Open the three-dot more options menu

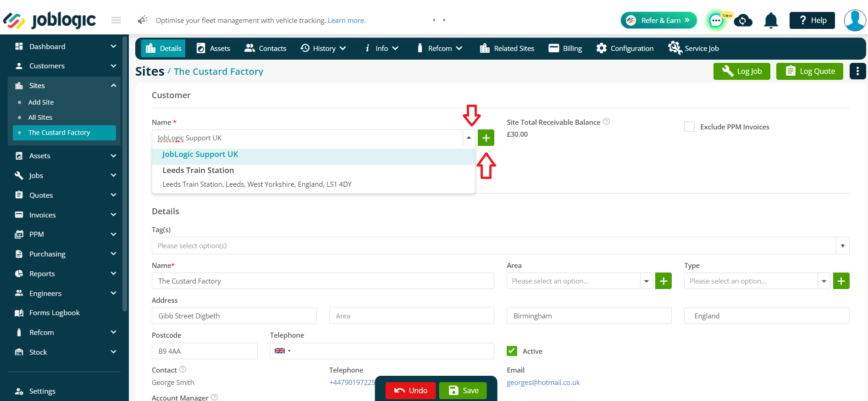click(x=857, y=71)
